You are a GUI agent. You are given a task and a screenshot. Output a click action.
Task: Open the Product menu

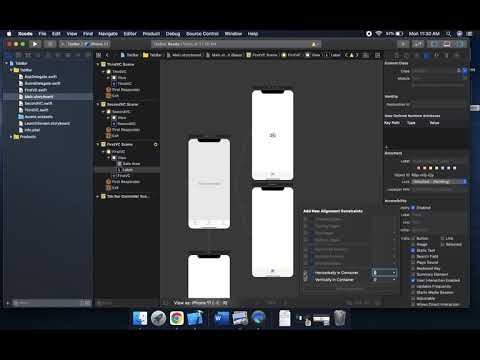pyautogui.click(x=151, y=34)
